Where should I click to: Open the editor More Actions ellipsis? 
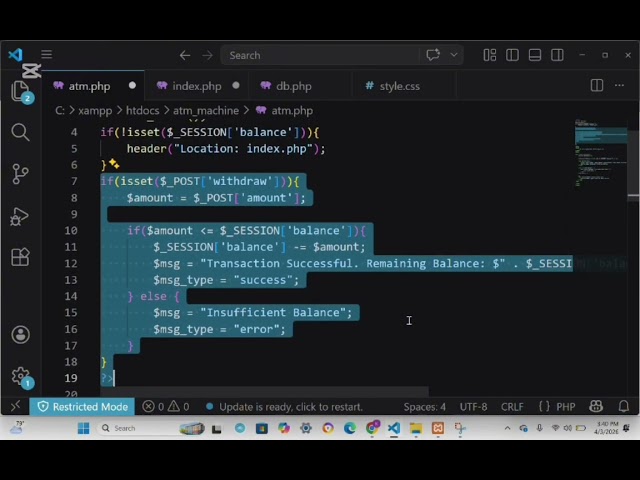point(620,85)
